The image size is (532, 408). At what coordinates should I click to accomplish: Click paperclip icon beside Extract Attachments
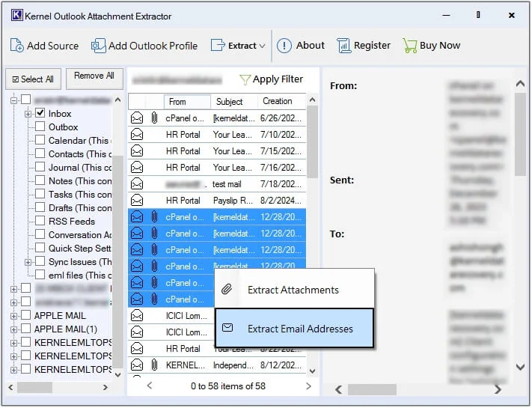click(x=227, y=290)
